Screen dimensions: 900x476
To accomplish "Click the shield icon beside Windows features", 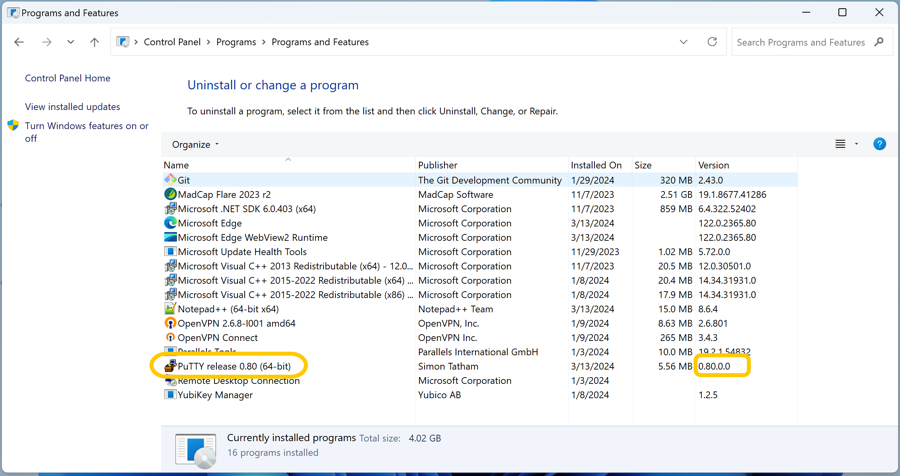I will pyautogui.click(x=13, y=125).
